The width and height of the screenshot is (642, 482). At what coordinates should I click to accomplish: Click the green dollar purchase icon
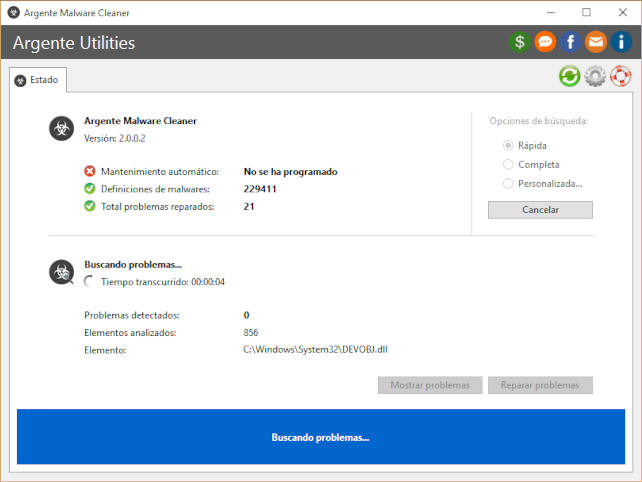(520, 42)
